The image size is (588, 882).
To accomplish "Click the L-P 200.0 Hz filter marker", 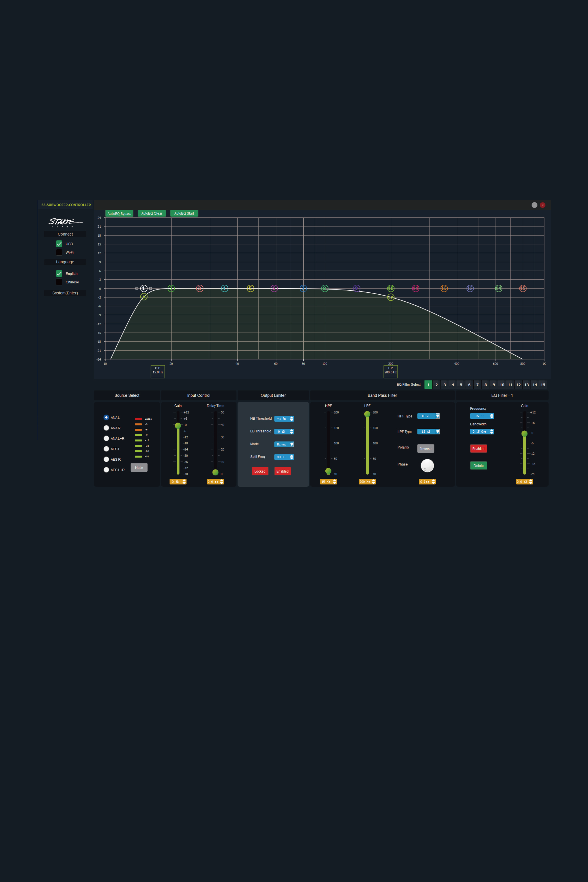I will 390,371.
